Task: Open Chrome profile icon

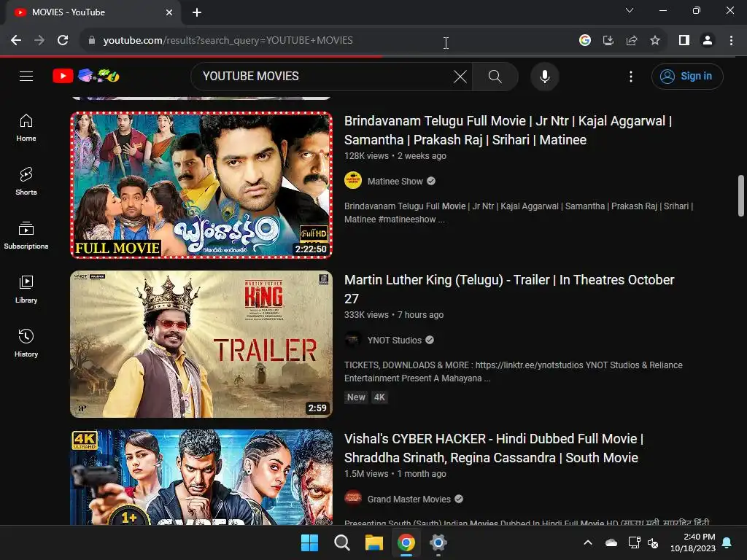Action: (x=708, y=41)
